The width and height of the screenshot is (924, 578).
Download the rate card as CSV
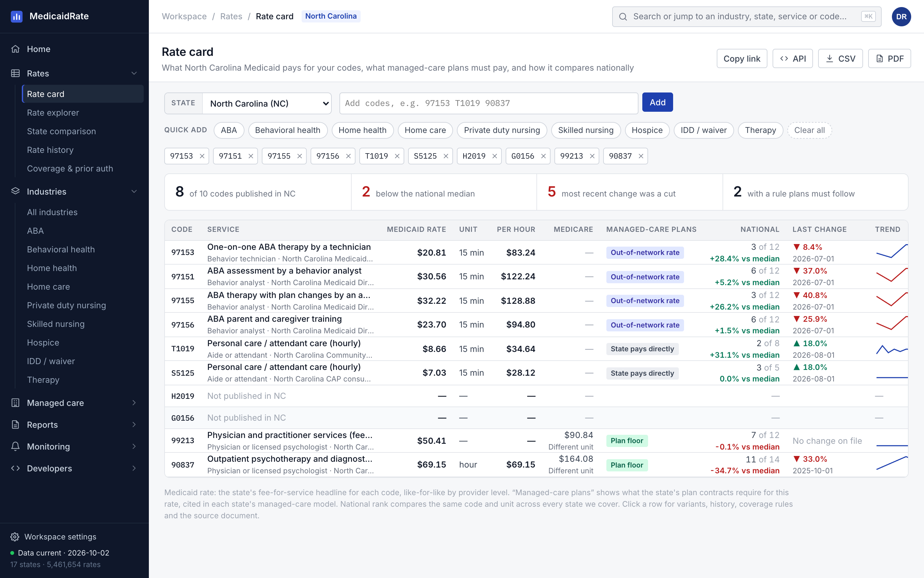click(840, 58)
